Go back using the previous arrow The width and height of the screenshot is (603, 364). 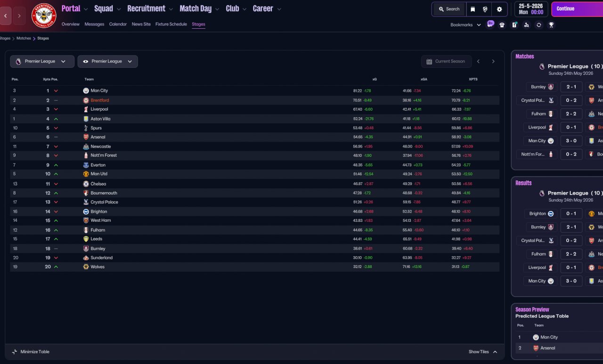point(6,16)
